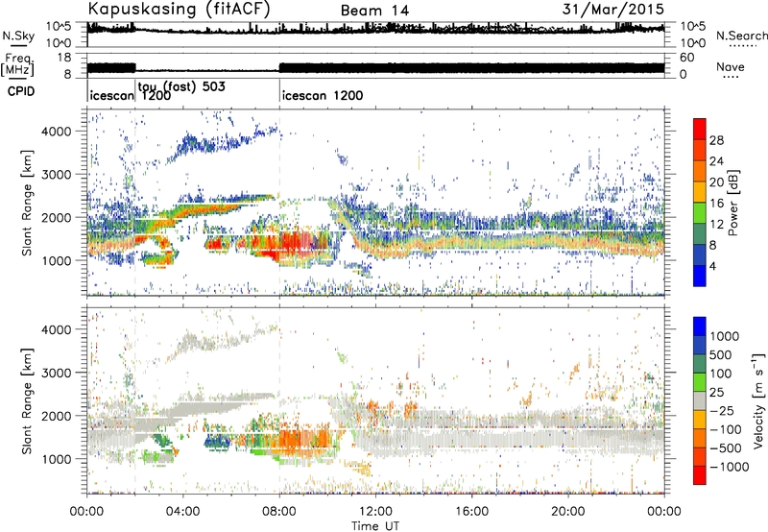Click the N.Search legend label

click(x=741, y=36)
